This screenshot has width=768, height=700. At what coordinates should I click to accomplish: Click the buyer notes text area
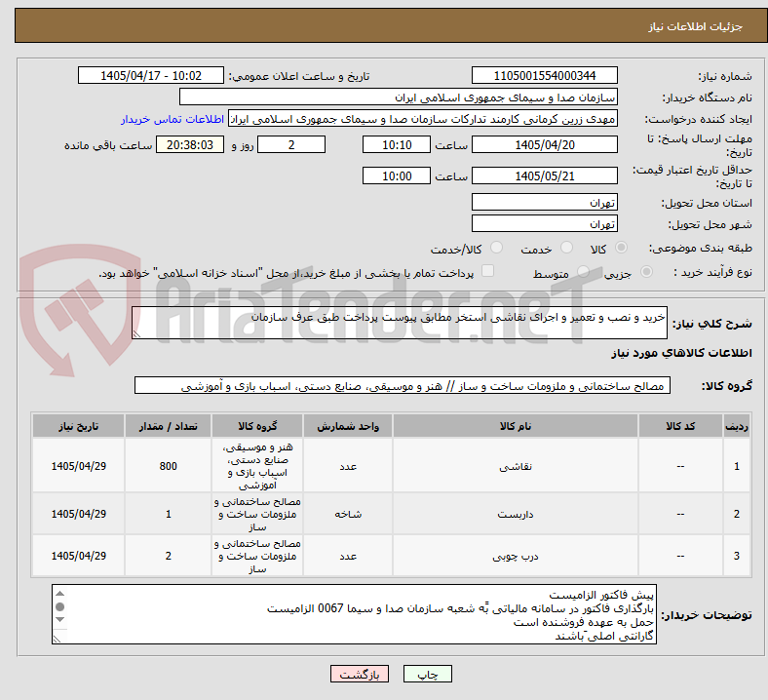coord(354,614)
